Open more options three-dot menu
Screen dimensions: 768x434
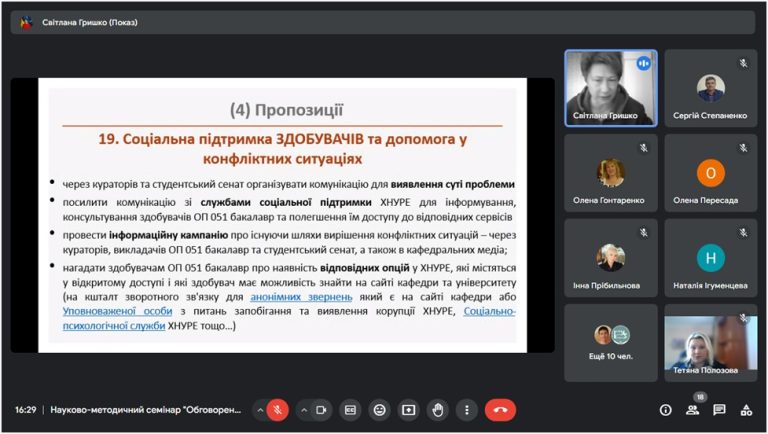467,410
